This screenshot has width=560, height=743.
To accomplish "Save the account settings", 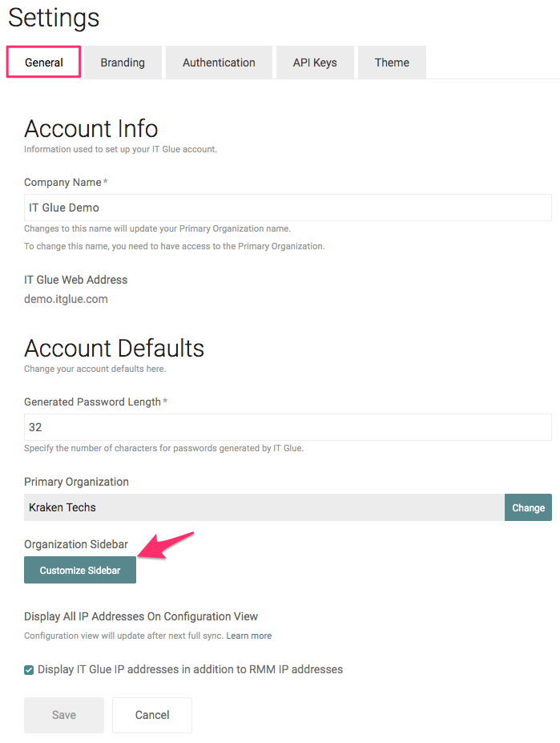I will tap(63, 714).
